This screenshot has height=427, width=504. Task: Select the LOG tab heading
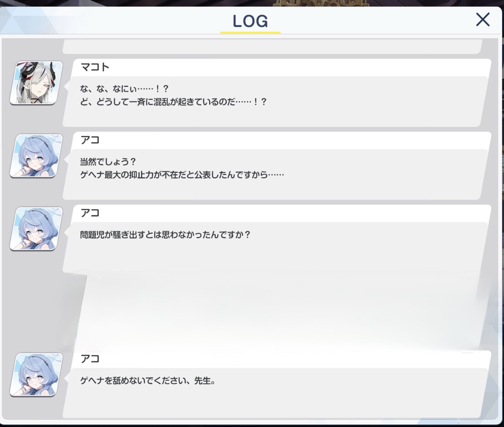pyautogui.click(x=250, y=21)
